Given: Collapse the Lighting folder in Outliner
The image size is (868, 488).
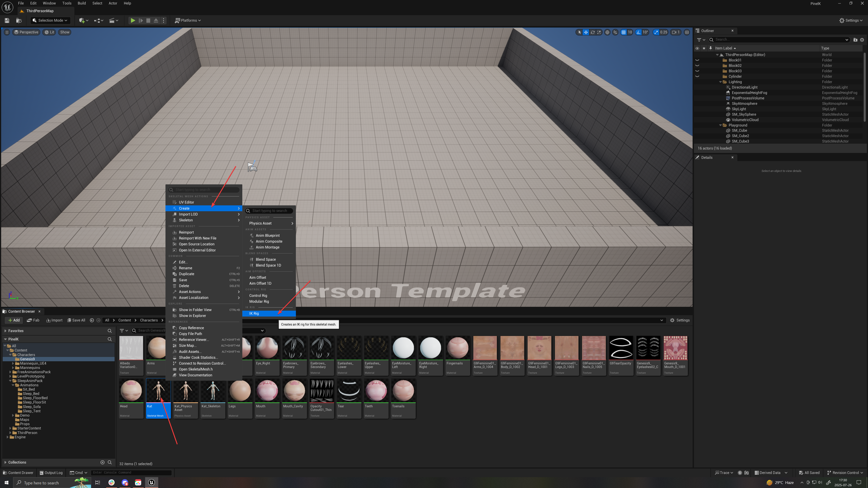Looking at the screenshot, I should tap(720, 82).
